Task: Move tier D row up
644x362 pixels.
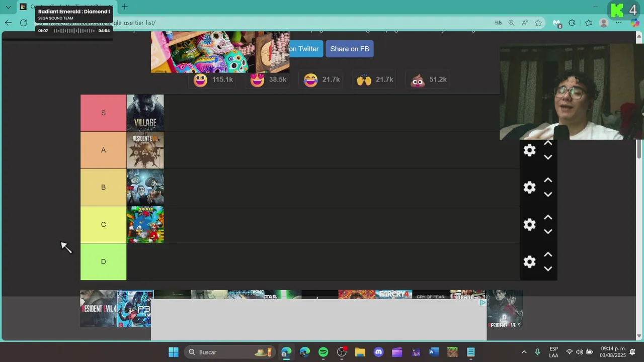Action: coord(548,254)
